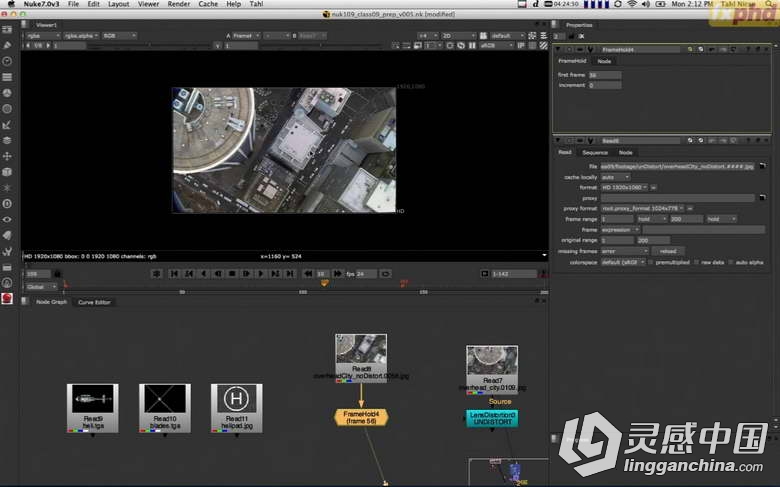Open the missing frames error dropdown
Viewport: 780px width, 487px height.
[624, 251]
